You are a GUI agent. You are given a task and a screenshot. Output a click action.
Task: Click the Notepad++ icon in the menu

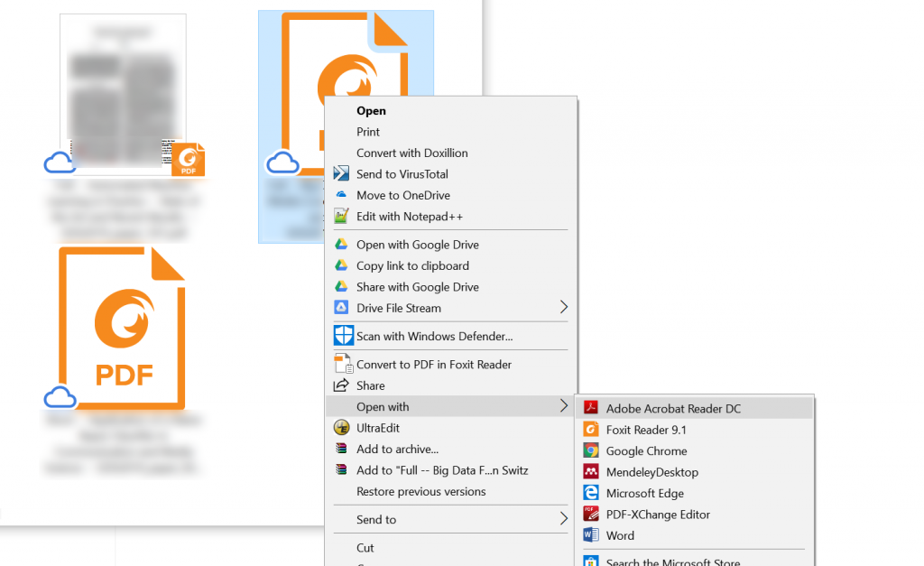tap(341, 216)
